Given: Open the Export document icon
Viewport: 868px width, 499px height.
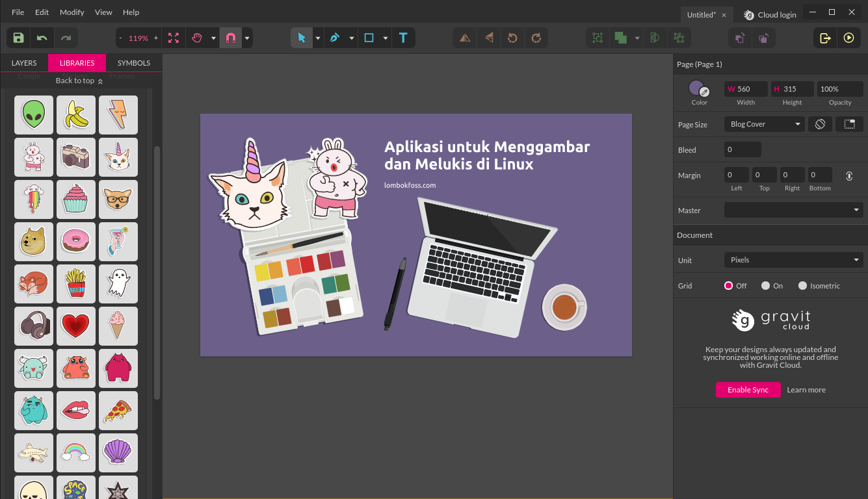Looking at the screenshot, I should 824,38.
